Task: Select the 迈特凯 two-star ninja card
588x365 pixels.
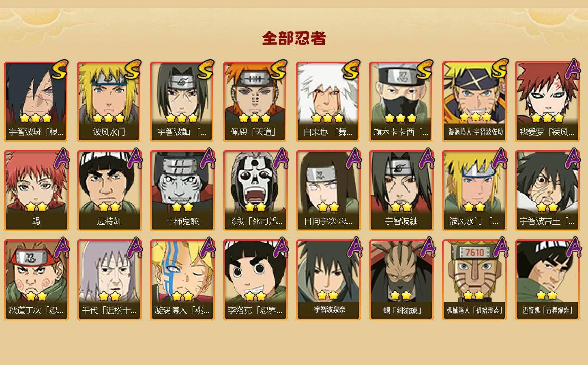Action: tap(109, 191)
